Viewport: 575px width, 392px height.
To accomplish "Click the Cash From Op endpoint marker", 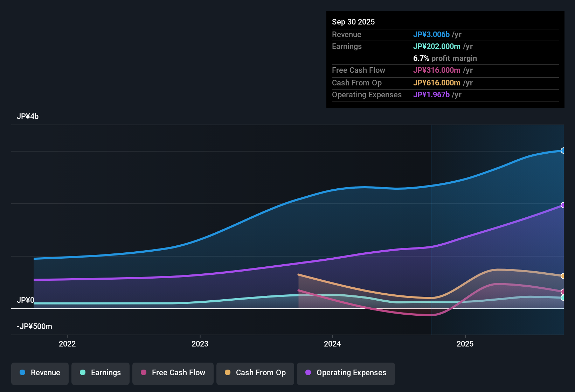I will (563, 275).
